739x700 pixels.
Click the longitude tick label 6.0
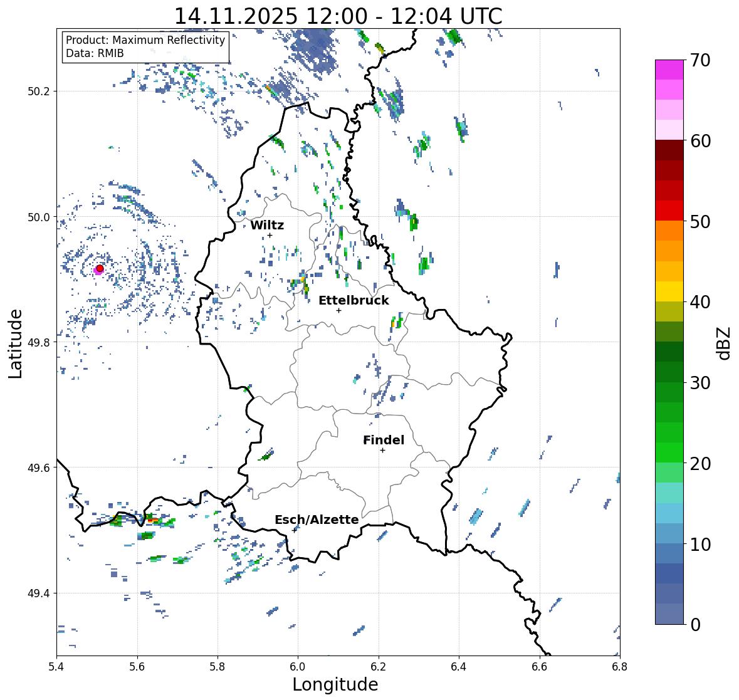[298, 666]
